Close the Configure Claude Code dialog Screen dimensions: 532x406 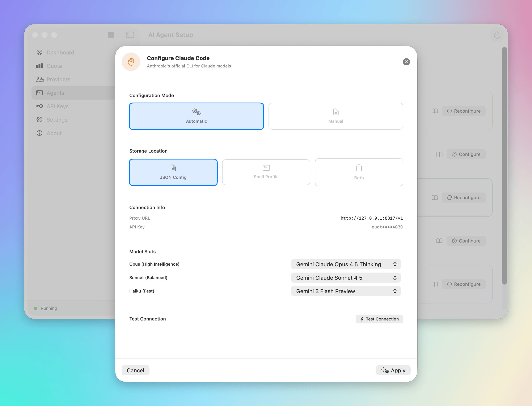[x=406, y=62]
